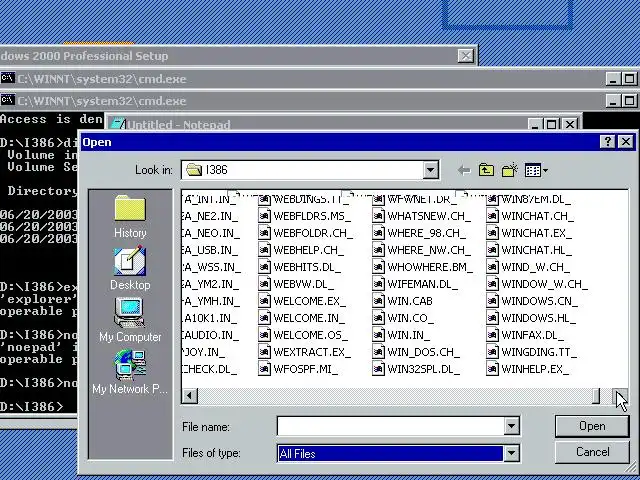Maximize the upper cmd.exe window

pos(629,79)
